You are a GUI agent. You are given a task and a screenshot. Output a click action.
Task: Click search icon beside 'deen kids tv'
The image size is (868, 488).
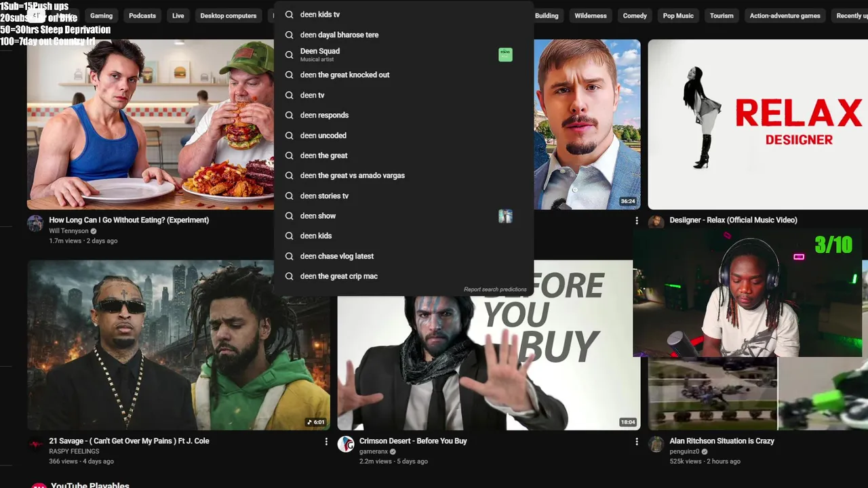289,14
